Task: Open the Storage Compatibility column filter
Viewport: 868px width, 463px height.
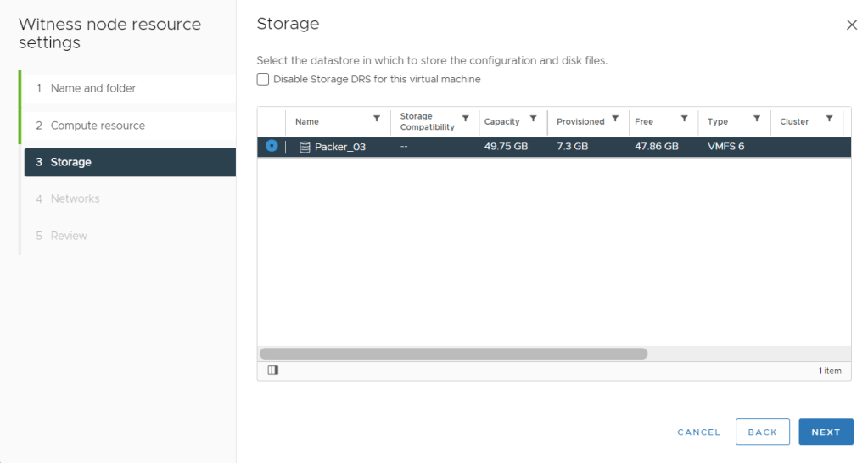Action: point(465,119)
